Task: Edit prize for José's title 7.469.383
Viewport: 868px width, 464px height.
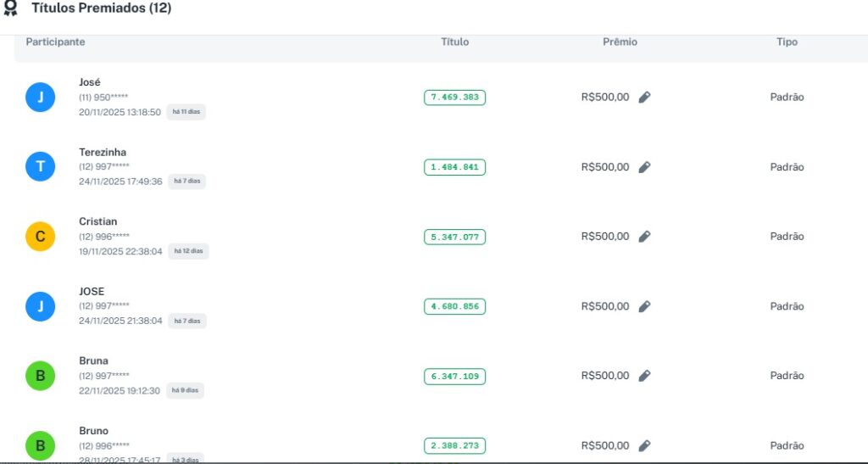Action: pos(644,98)
